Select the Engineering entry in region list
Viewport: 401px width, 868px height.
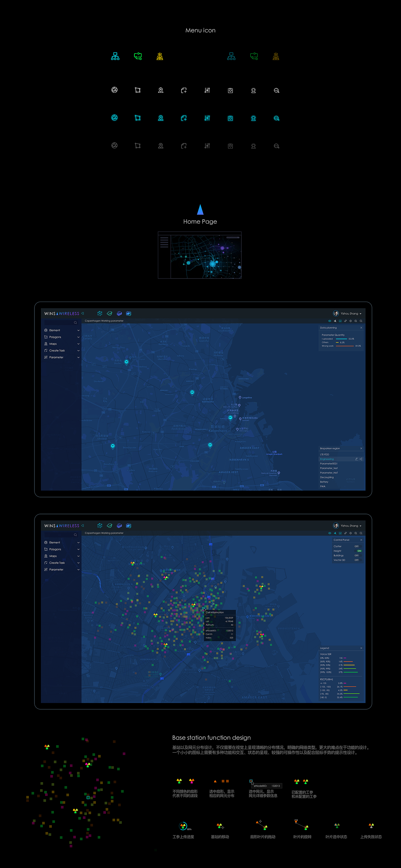(x=327, y=459)
